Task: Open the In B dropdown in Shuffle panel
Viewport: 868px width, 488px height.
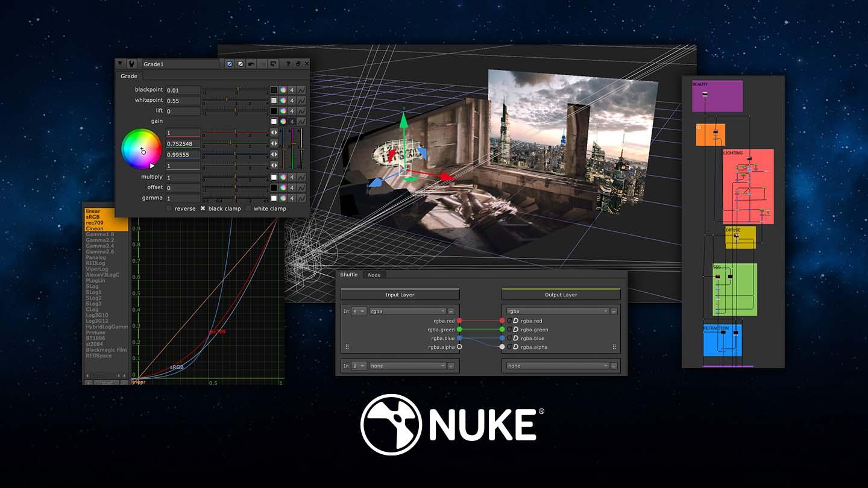Action: (x=358, y=311)
